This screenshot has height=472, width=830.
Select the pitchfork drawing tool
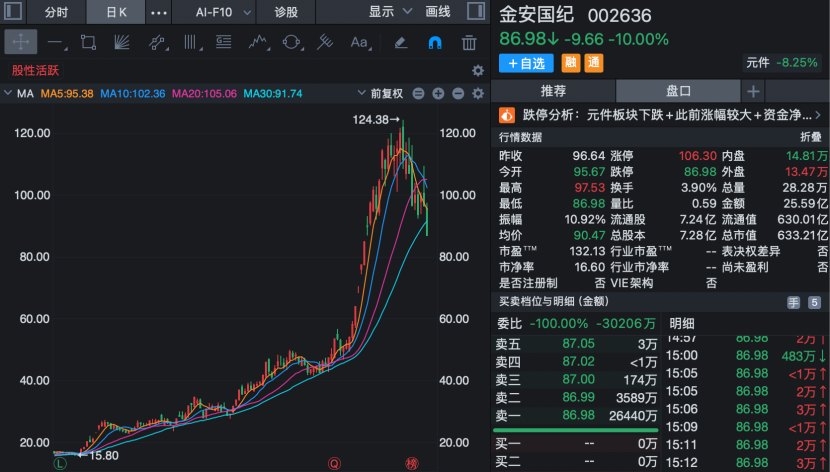coord(324,42)
